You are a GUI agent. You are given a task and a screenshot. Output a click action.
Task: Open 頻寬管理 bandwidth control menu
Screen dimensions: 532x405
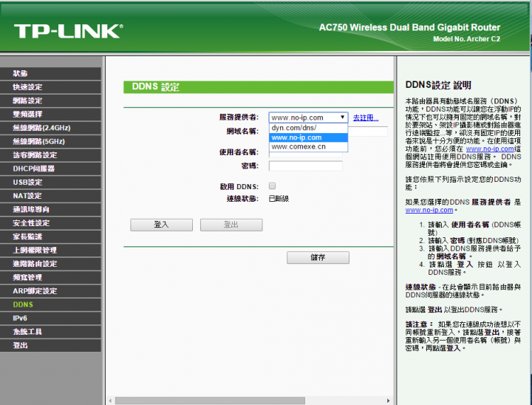[x=50, y=277]
